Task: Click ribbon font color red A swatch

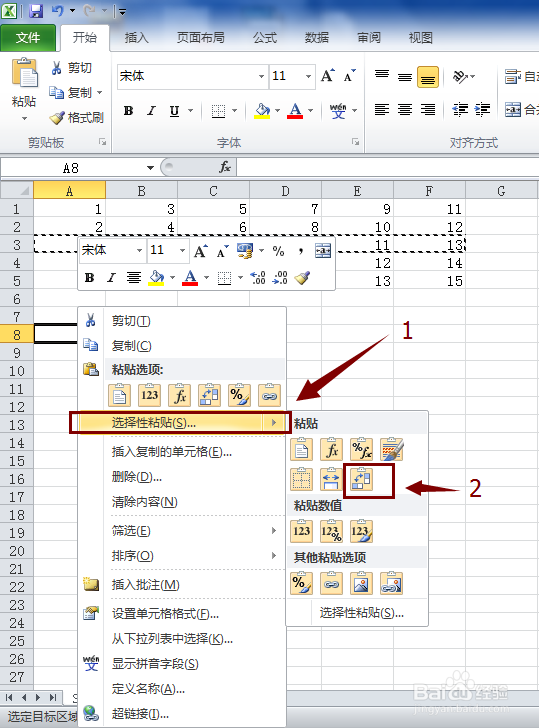Action: click(295, 111)
